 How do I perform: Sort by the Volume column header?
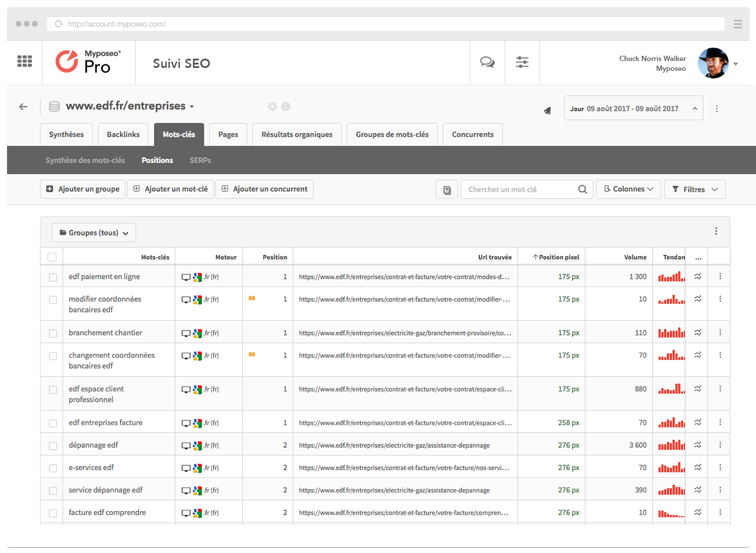coord(635,257)
